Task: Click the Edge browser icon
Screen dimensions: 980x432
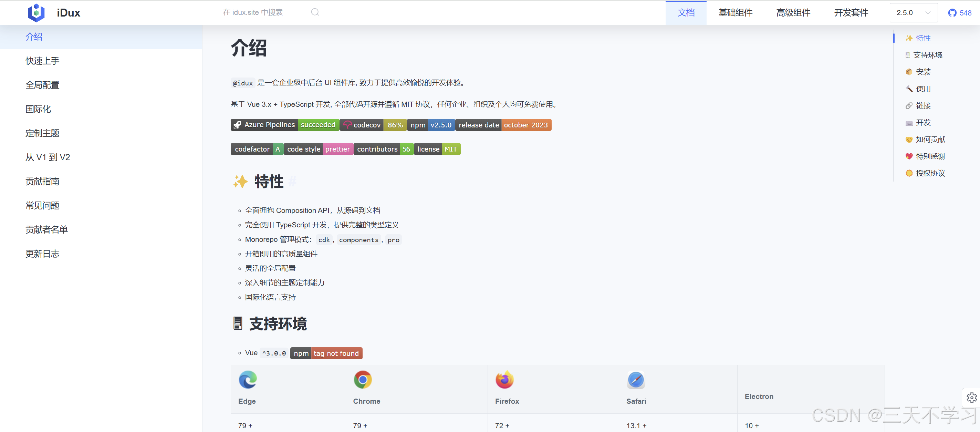Action: (x=247, y=379)
